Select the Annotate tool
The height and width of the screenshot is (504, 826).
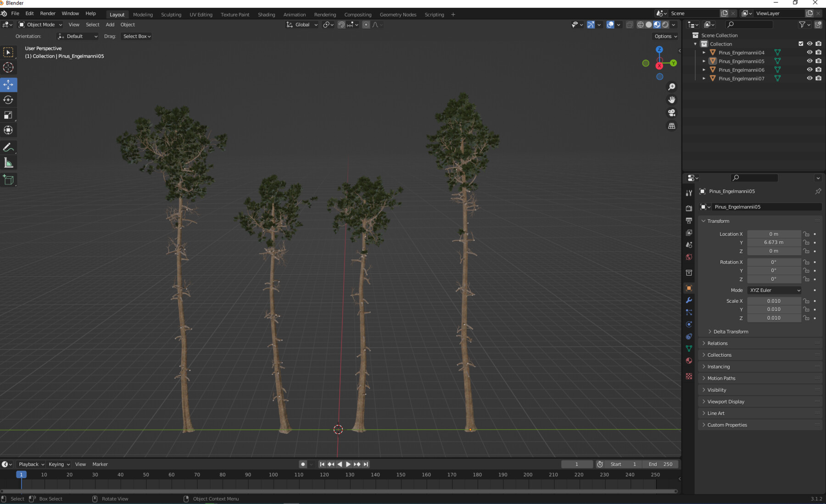(8, 147)
